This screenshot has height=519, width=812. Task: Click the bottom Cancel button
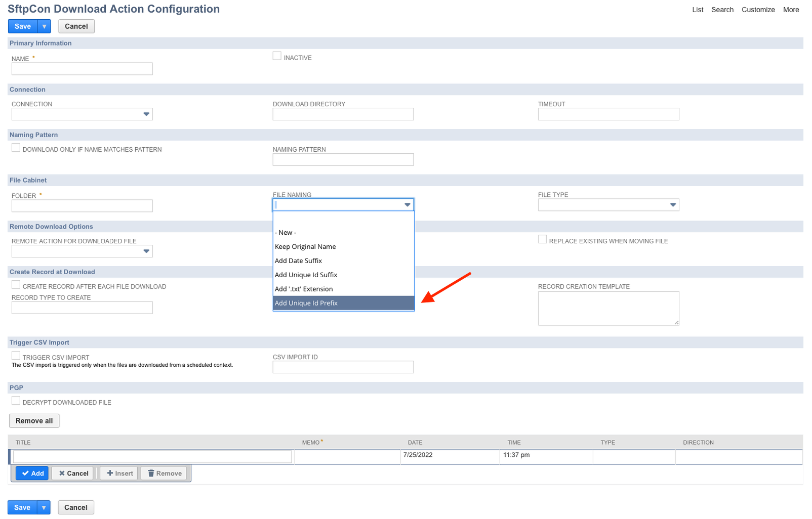pos(76,507)
